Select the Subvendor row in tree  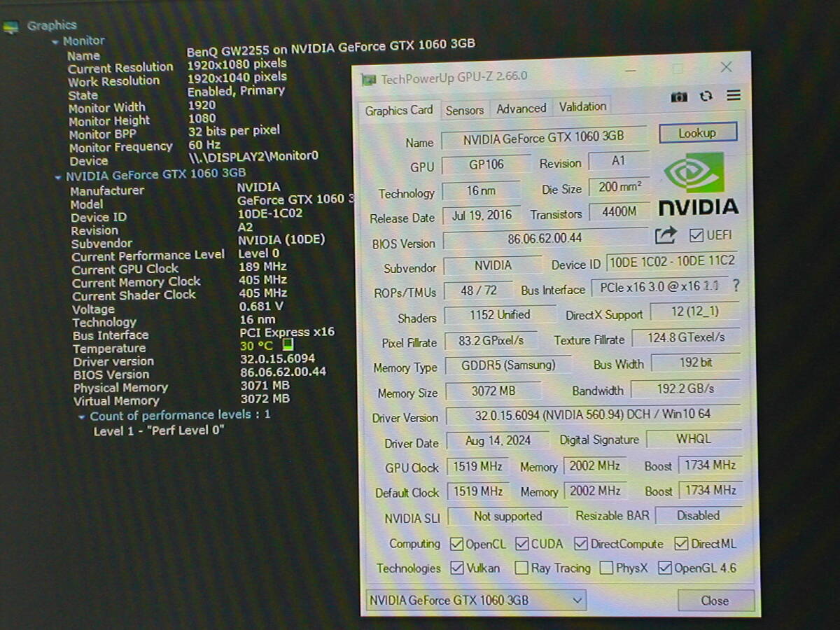coord(198,242)
